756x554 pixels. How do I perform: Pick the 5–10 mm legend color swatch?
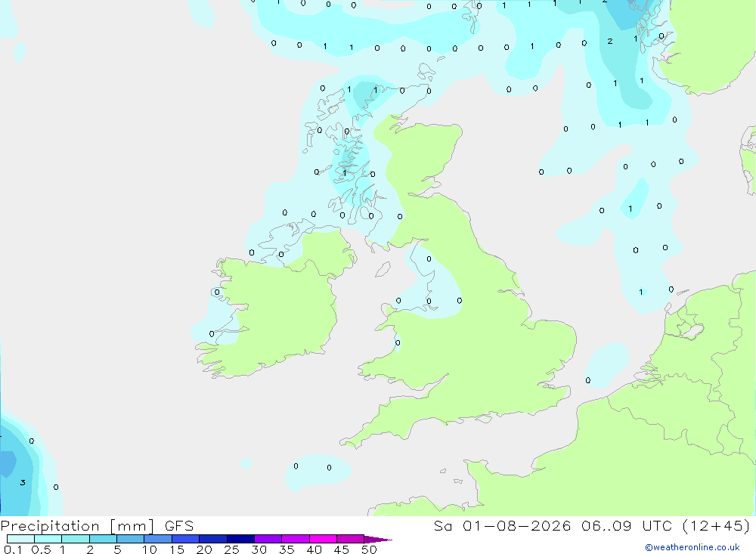point(131,539)
